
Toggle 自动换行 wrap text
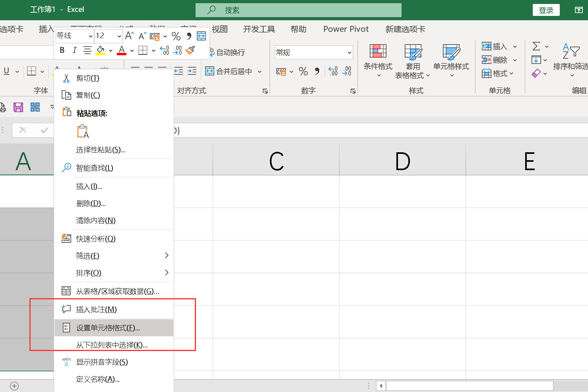[227, 52]
